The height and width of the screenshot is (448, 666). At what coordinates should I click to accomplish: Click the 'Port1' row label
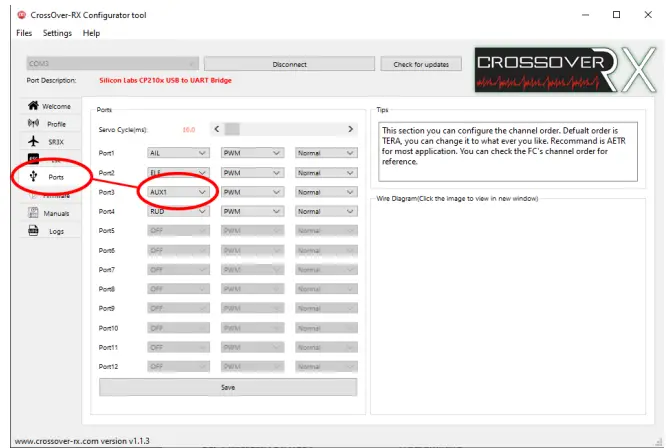tap(106, 153)
